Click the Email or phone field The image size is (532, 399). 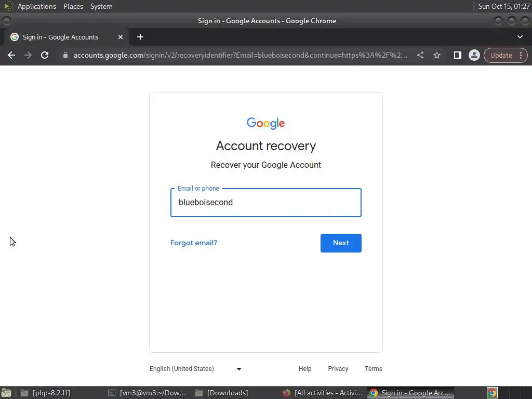click(x=265, y=203)
